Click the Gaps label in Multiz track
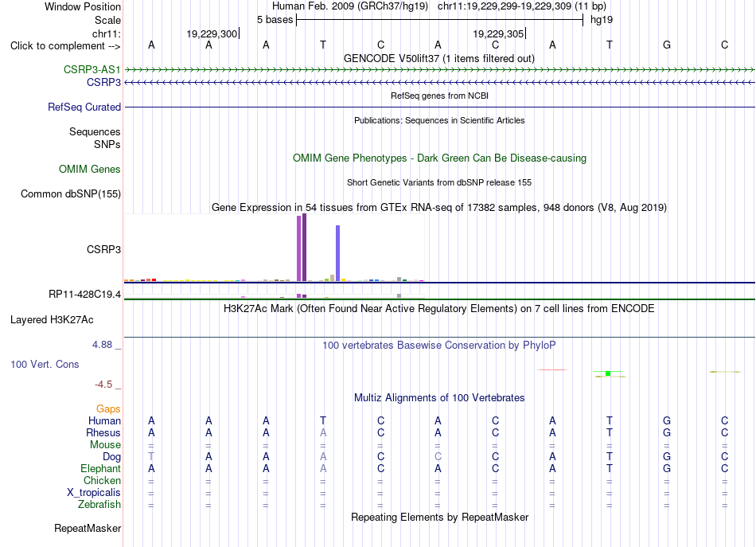The height and width of the screenshot is (547, 756). click(108, 409)
